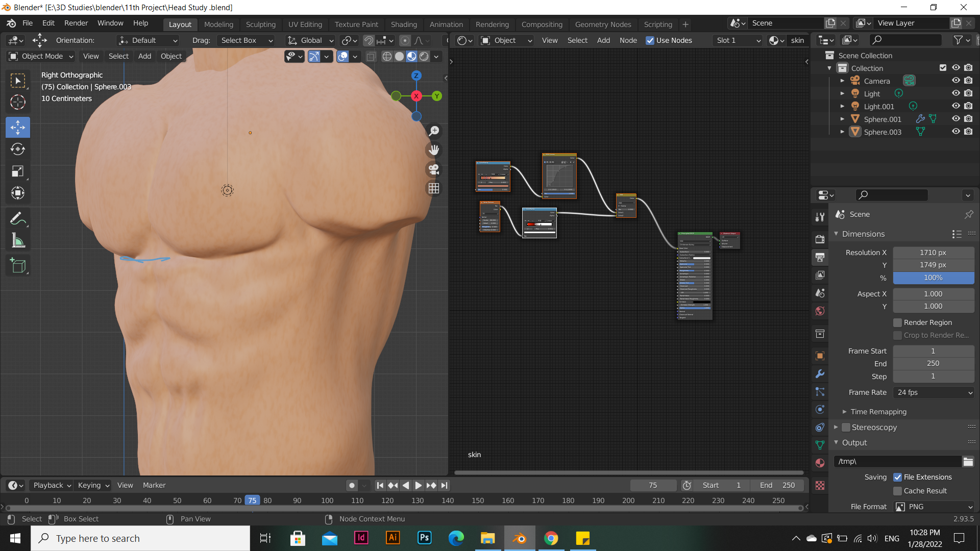This screenshot has height=551, width=980.
Task: Click the Keying popover in timeline
Action: (93, 485)
